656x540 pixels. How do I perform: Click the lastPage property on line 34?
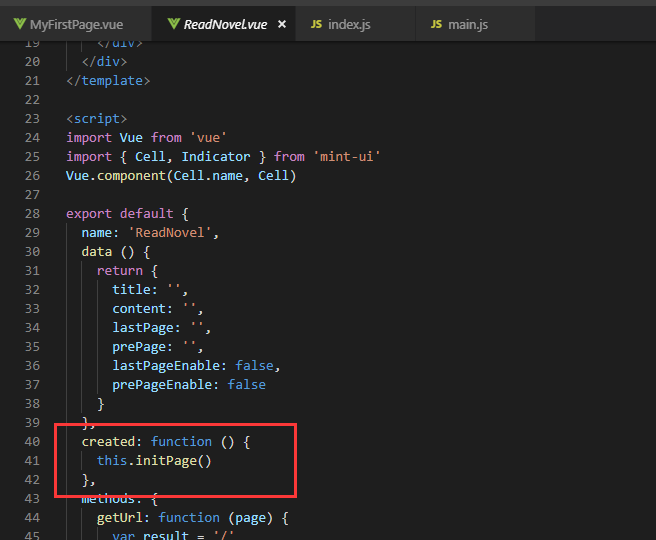[142, 328]
